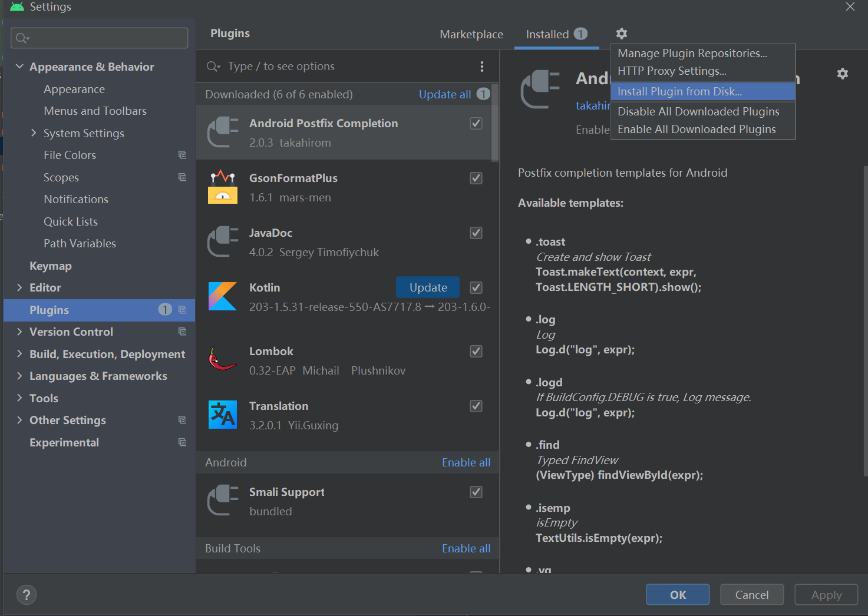The width and height of the screenshot is (868, 616).
Task: Uncheck the Translation plugin checkbox
Action: 476,406
